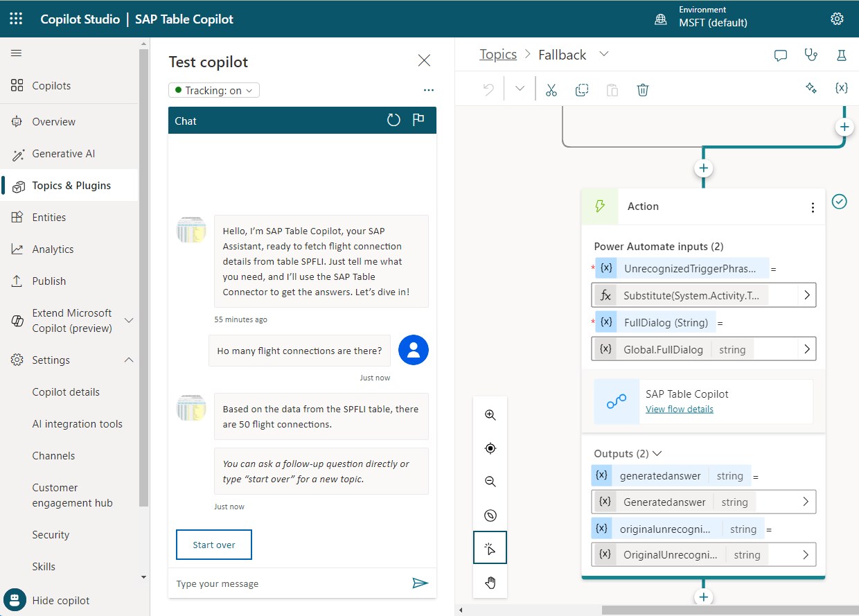859x616 pixels.
Task: Open Action node more options menu
Action: (x=813, y=207)
